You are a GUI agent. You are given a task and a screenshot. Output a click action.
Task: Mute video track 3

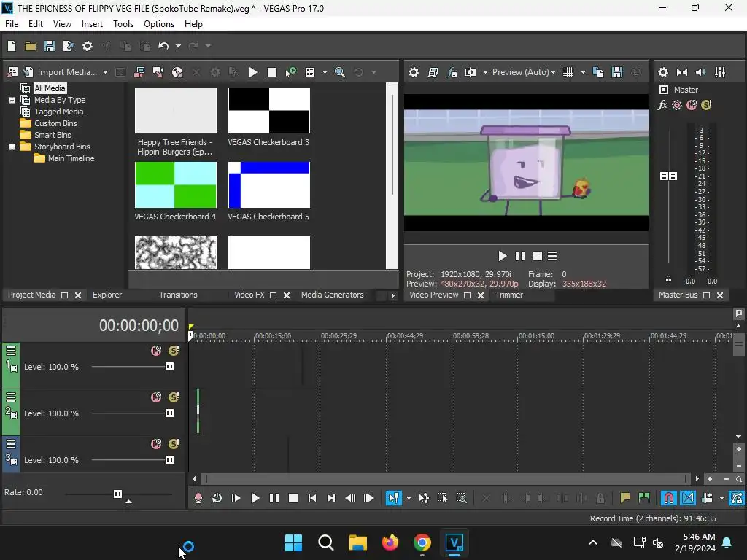coord(156,444)
